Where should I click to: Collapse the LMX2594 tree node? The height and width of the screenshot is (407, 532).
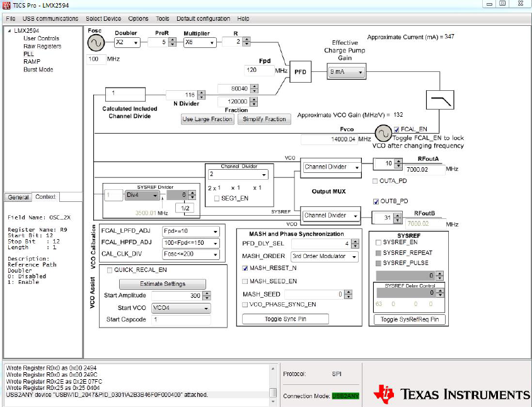pyautogui.click(x=9, y=31)
